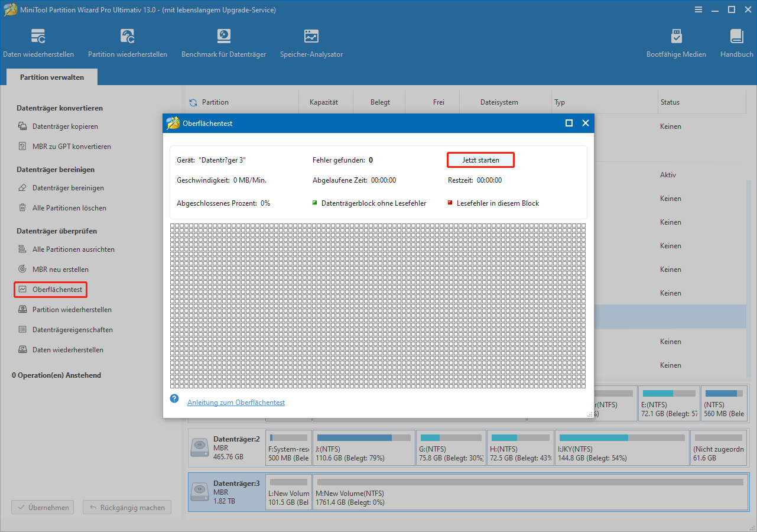Open Partition wiederherstellen toolbar icon
This screenshot has width=757, height=532.
click(127, 43)
